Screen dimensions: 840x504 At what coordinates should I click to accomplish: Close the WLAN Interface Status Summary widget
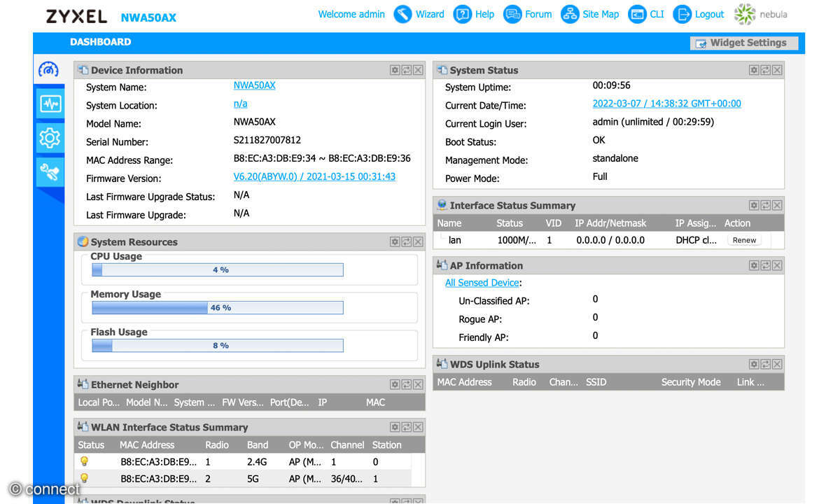click(418, 427)
